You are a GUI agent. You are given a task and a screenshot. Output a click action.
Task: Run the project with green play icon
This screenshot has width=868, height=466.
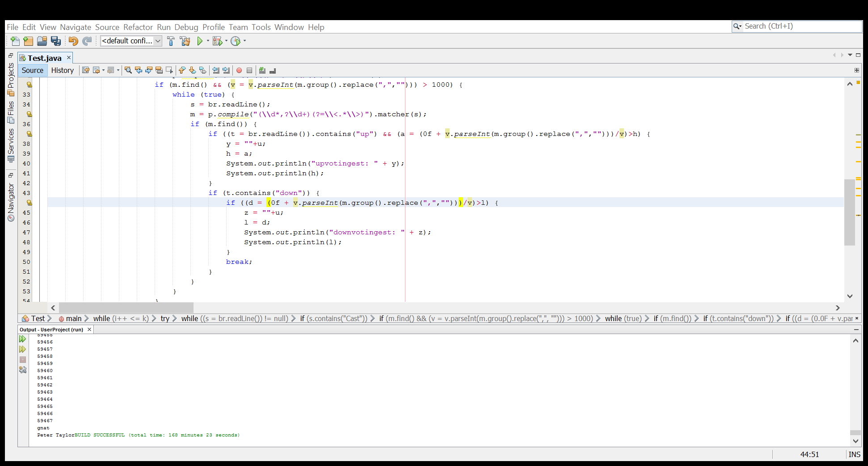point(200,41)
